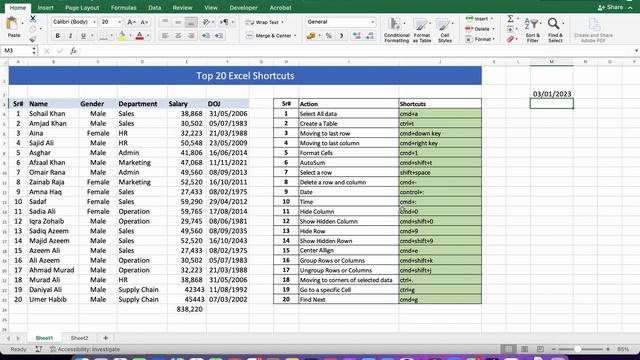Switch to the Sheet2 tab
The image size is (640, 360).
click(x=80, y=338)
